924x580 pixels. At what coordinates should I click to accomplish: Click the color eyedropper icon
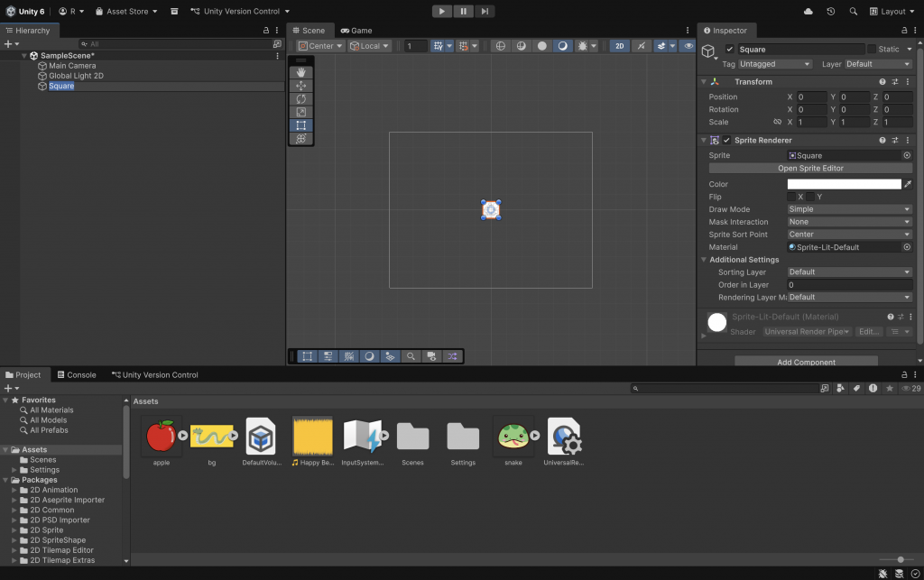pos(908,184)
